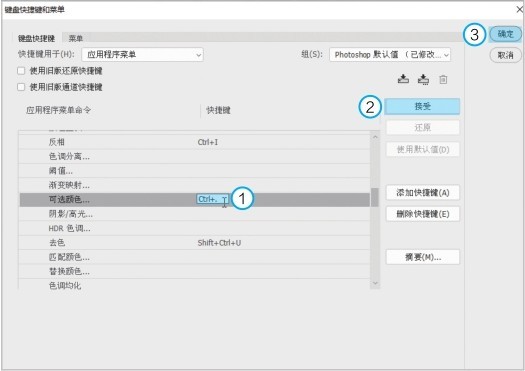Click the save set as new icon
Image resolution: width=525 pixels, height=371 pixels.
pos(423,79)
